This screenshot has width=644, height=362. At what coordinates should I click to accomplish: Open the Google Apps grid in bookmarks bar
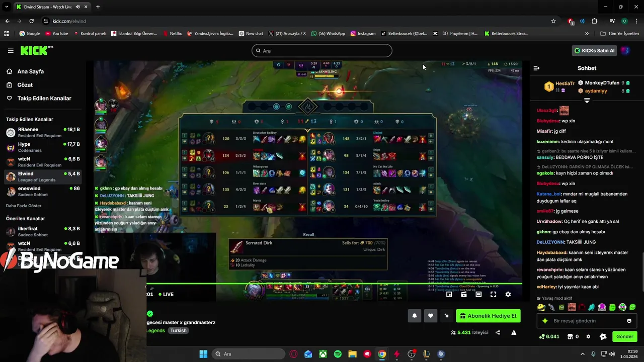tap(7, 33)
